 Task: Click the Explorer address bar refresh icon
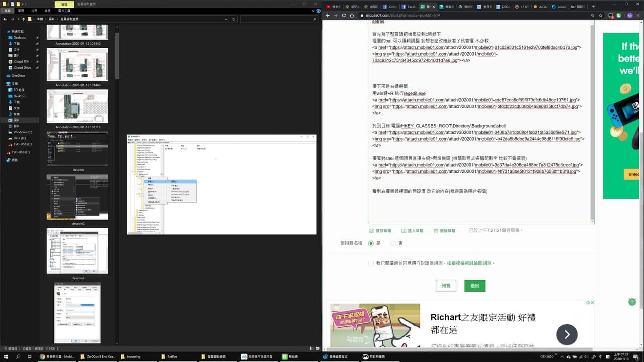pyautogui.click(x=234, y=19)
